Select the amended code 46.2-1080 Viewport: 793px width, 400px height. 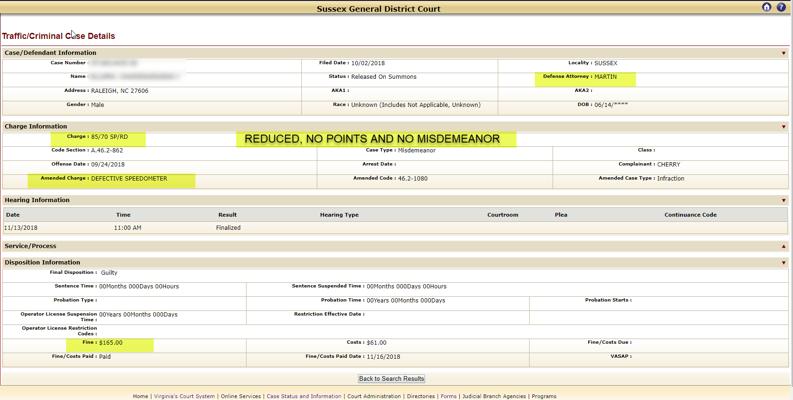pyautogui.click(x=413, y=179)
